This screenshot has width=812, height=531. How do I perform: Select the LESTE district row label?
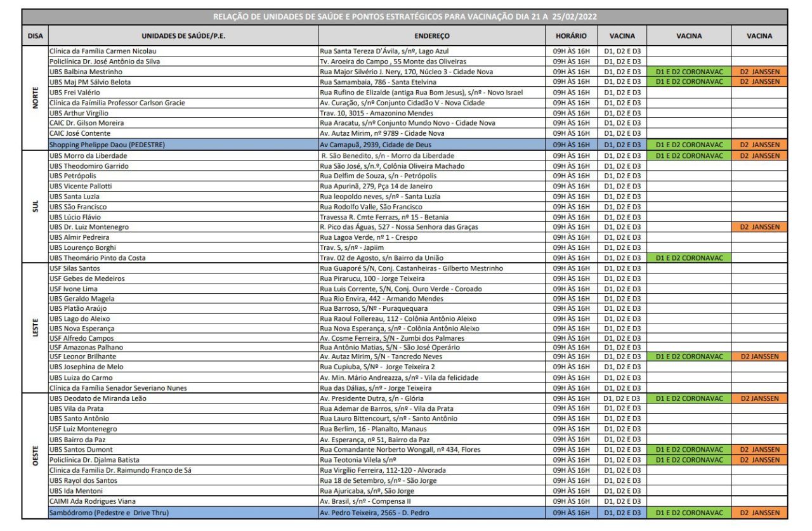point(36,327)
